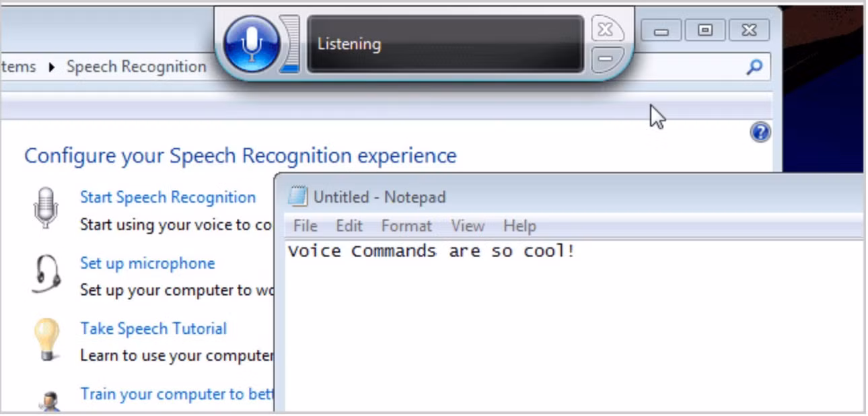
Task: Click the Listening status display
Action: pyautogui.click(x=445, y=44)
